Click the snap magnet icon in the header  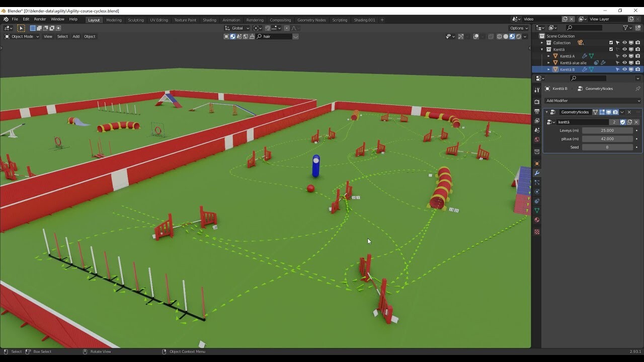point(267,28)
